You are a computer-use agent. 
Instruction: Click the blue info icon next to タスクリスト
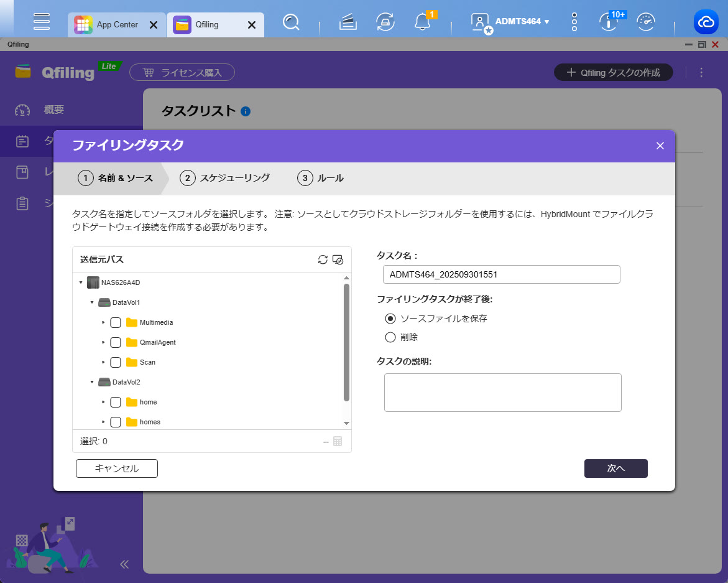[x=245, y=111]
